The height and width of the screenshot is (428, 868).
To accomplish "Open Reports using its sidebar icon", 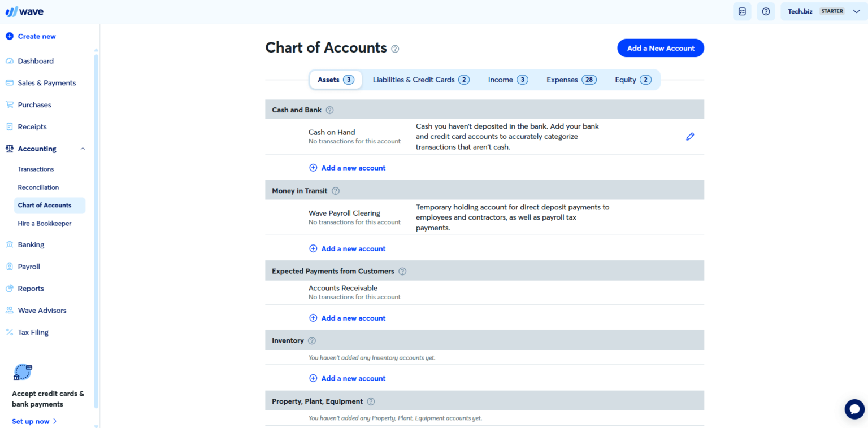I will [9, 288].
